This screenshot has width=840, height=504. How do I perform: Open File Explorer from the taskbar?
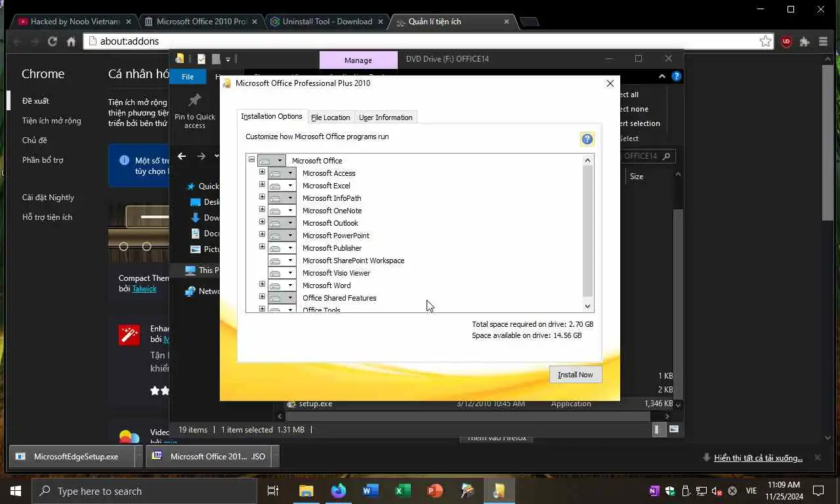pos(306,491)
